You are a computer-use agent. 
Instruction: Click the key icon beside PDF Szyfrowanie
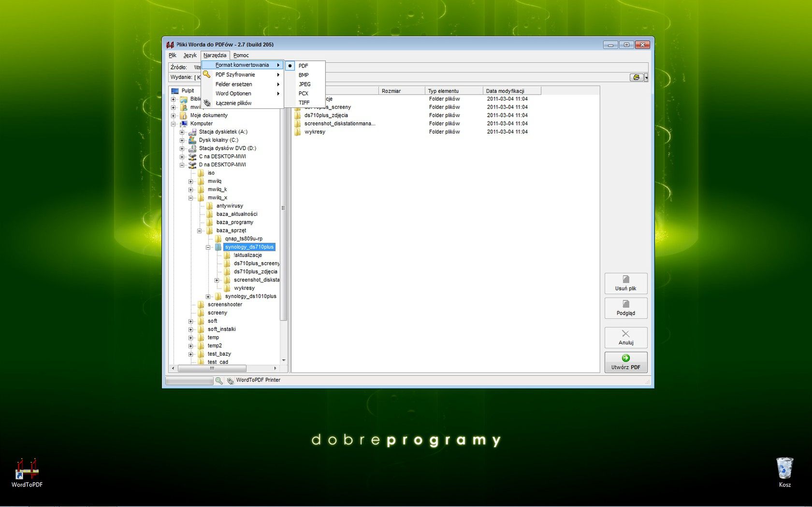207,74
